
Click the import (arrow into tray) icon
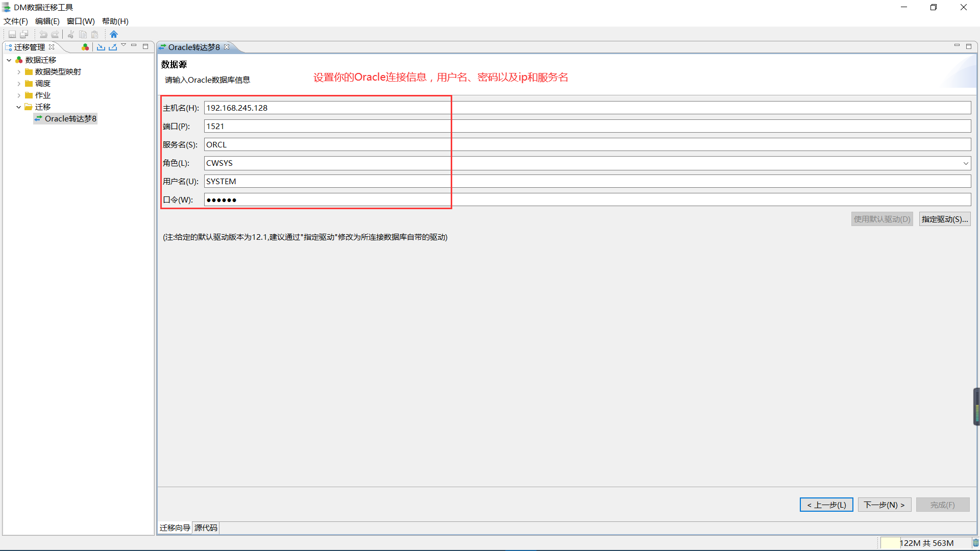click(101, 47)
